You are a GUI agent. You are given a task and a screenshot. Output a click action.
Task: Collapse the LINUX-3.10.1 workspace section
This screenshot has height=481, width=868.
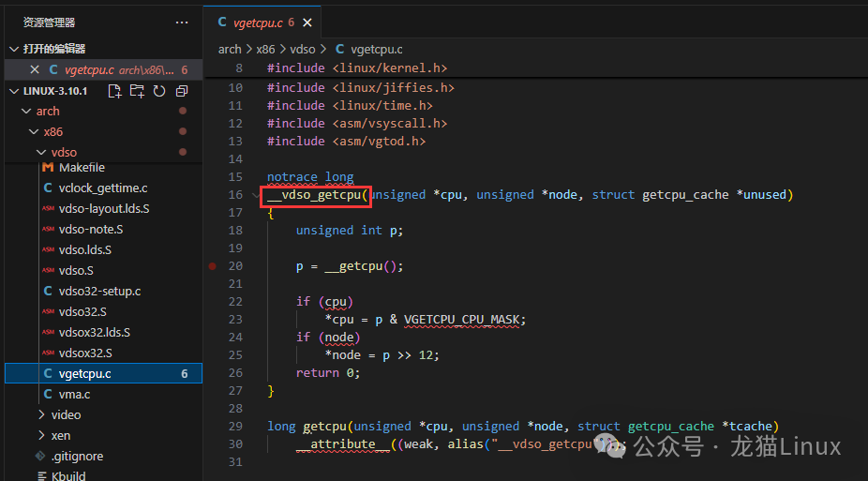pyautogui.click(x=14, y=91)
